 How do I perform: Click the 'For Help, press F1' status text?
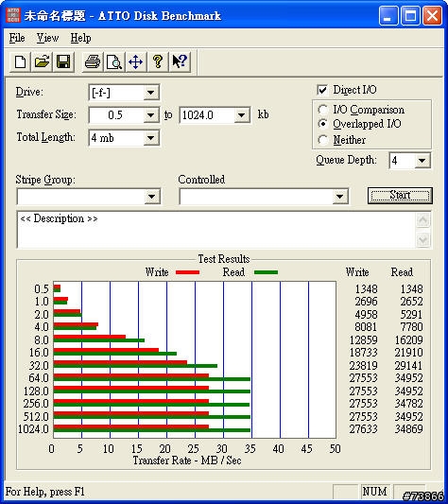click(x=45, y=492)
